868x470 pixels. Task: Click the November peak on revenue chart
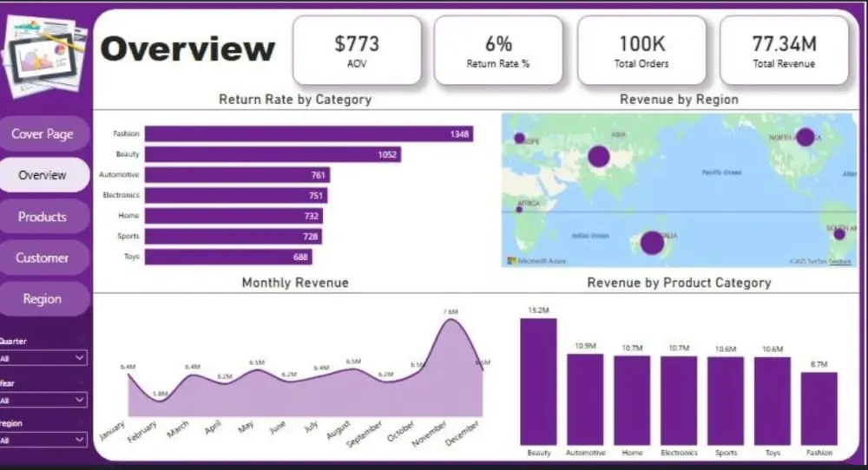[451, 320]
